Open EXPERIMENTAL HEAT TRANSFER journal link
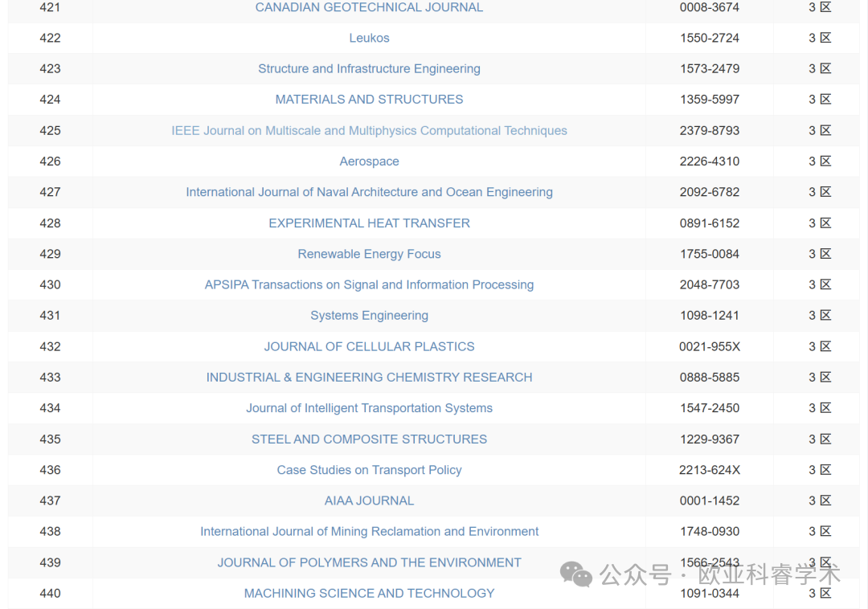Screen dimensions: 868x609 click(x=369, y=223)
